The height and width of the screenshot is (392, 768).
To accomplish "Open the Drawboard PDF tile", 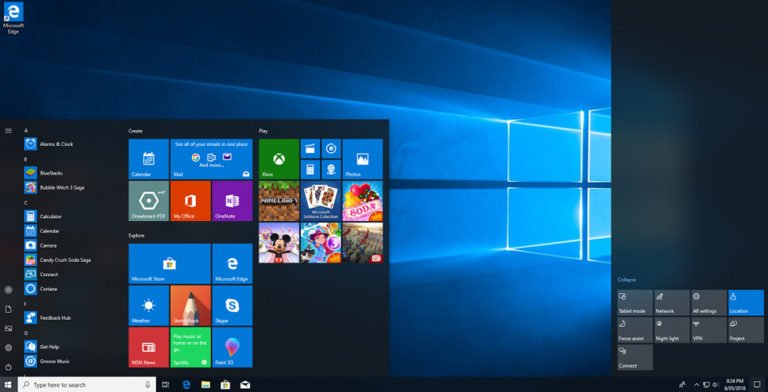I will [148, 201].
